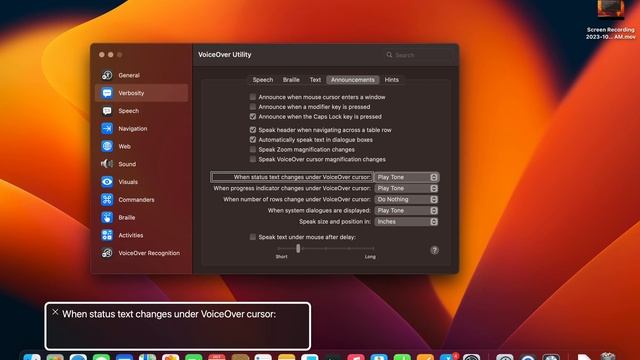Click the Commanders command-key icon
The image size is (640, 360).
click(107, 200)
